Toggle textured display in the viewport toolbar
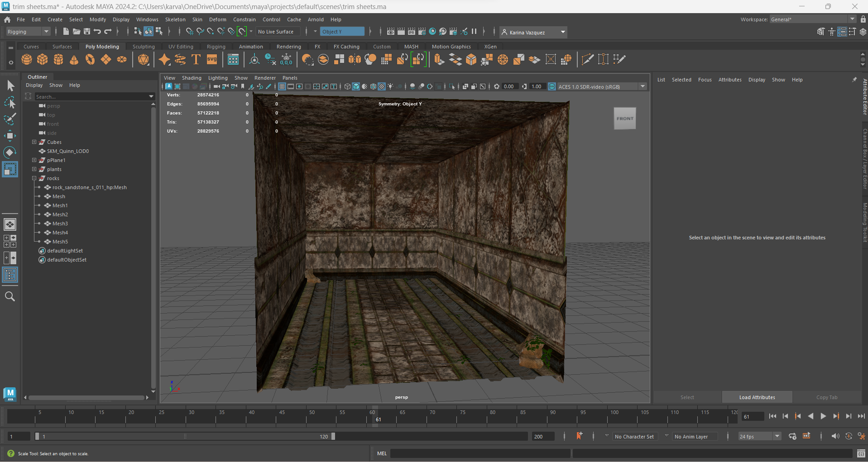The height and width of the screenshot is (462, 868). (x=382, y=86)
